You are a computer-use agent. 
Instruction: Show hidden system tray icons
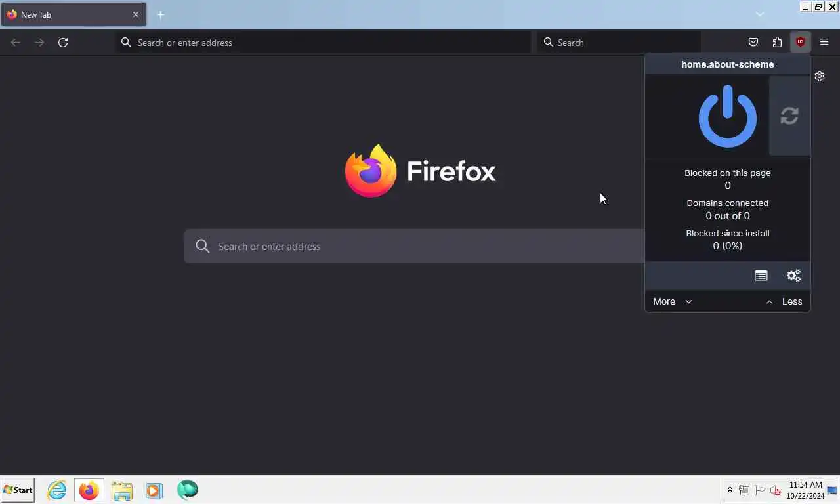[730, 490]
